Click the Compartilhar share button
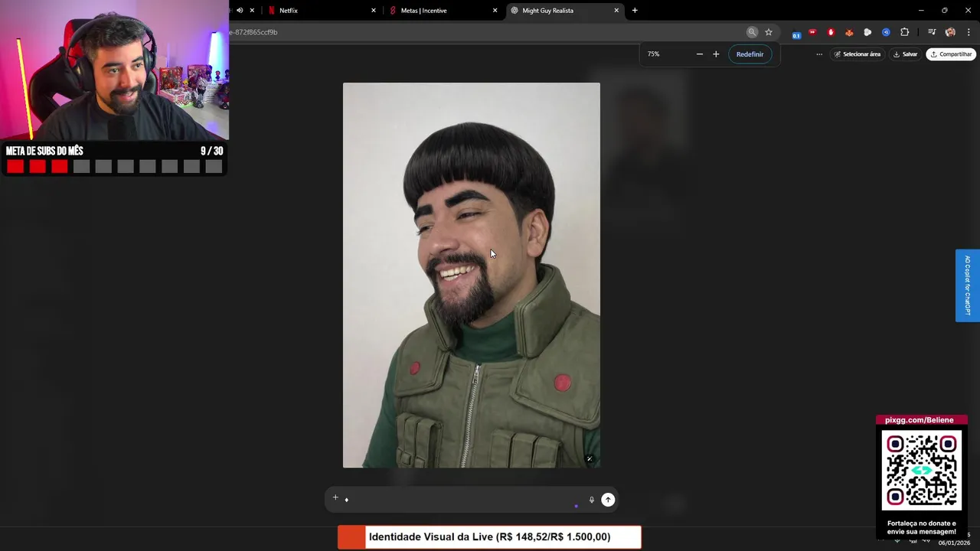The image size is (980, 551). point(951,54)
